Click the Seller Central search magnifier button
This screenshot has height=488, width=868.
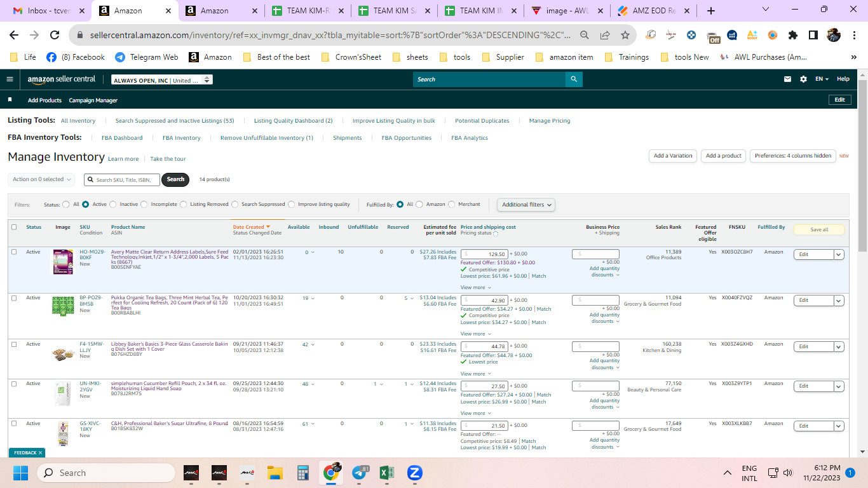pyautogui.click(x=574, y=79)
